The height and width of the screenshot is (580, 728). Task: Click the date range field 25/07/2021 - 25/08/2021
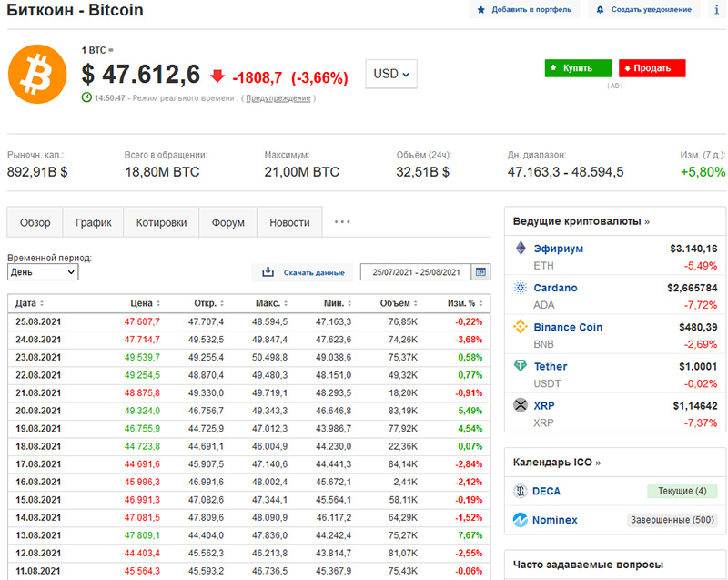click(416, 272)
